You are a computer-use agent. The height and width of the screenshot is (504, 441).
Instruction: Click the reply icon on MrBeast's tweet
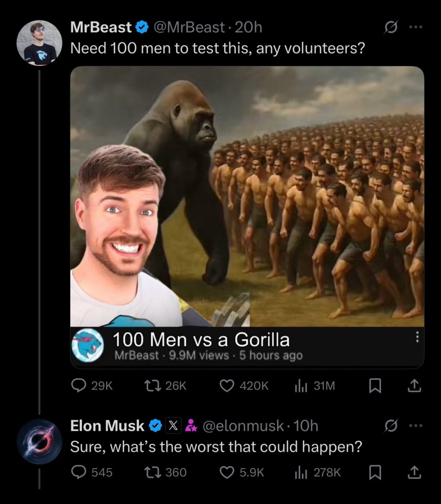79,385
